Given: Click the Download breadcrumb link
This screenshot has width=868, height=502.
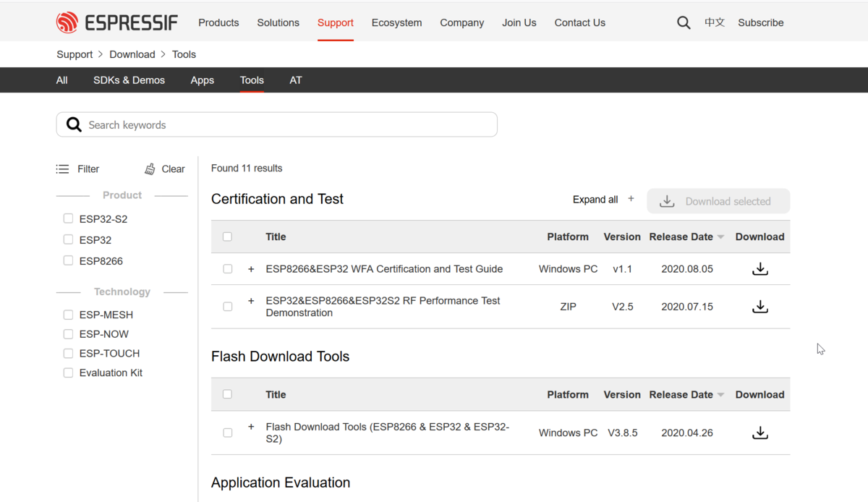Looking at the screenshot, I should [132, 54].
